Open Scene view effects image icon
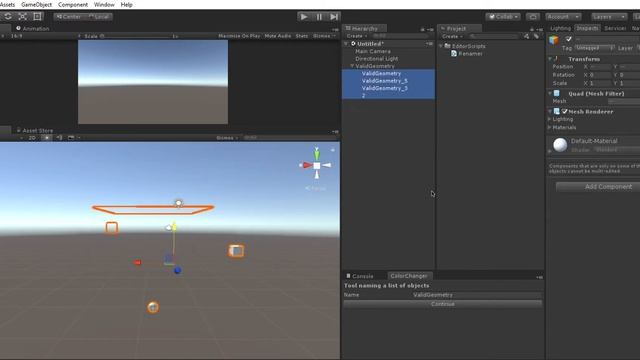The image size is (640, 360). 71,138
